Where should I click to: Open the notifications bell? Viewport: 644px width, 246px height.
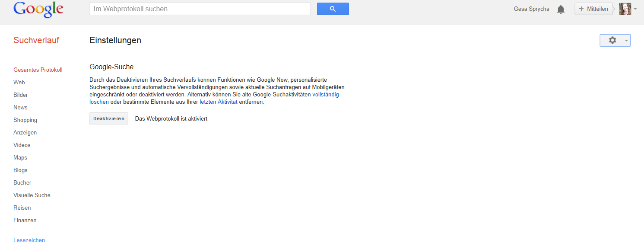click(561, 9)
